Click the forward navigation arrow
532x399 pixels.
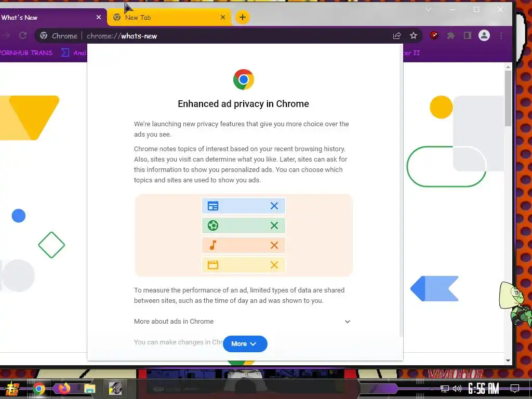6,36
